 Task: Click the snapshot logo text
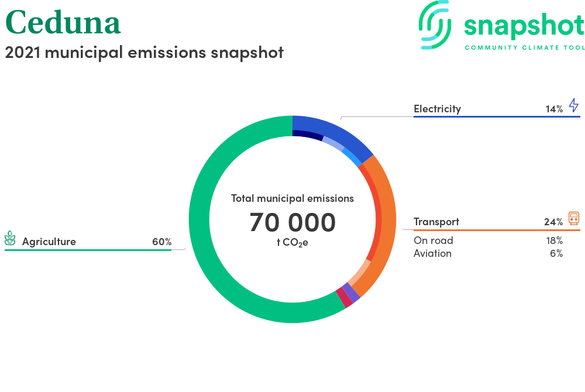point(524,26)
